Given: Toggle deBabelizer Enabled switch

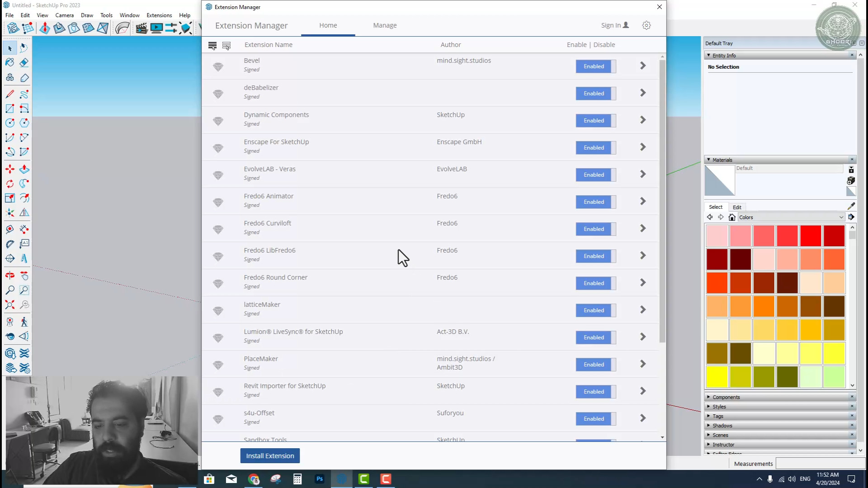Looking at the screenshot, I should point(596,94).
